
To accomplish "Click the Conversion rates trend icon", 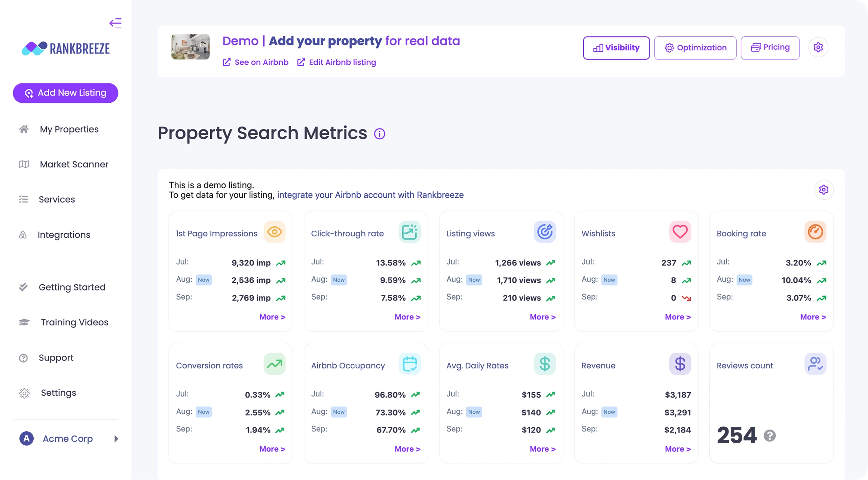I will coord(274,364).
